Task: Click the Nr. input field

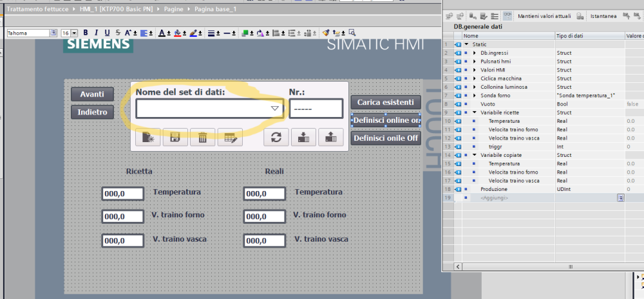Action: (x=315, y=109)
